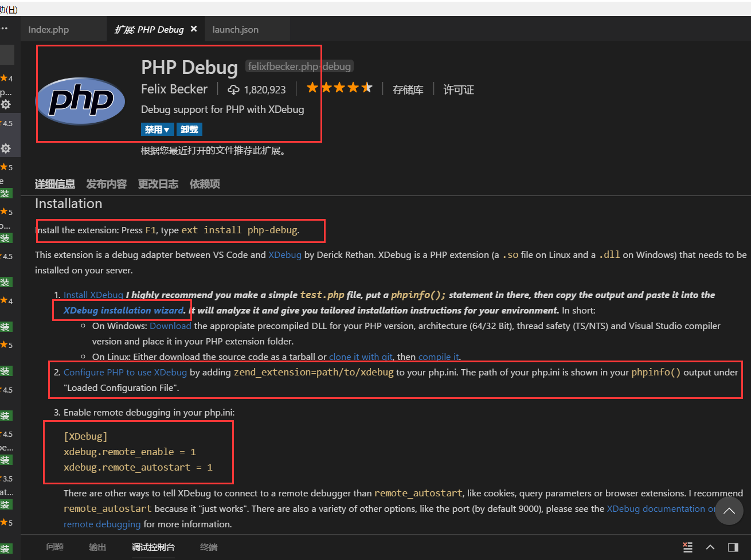Click the clear console icon in panel
Screen dimensions: 751x560
pyautogui.click(x=687, y=547)
